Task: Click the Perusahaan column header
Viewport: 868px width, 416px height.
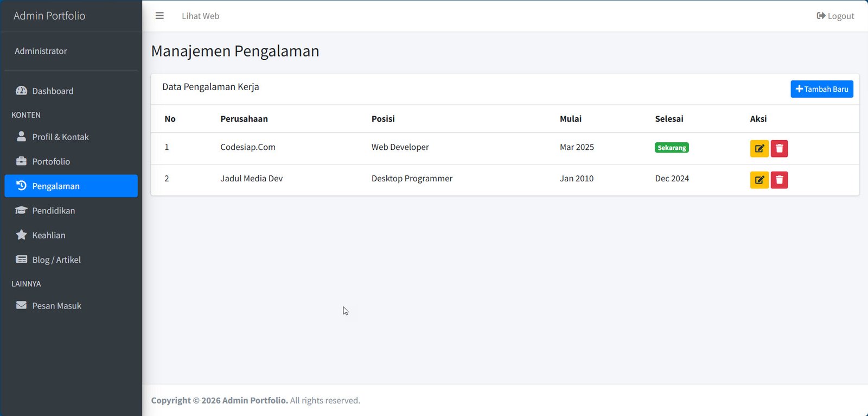Action: [x=244, y=119]
